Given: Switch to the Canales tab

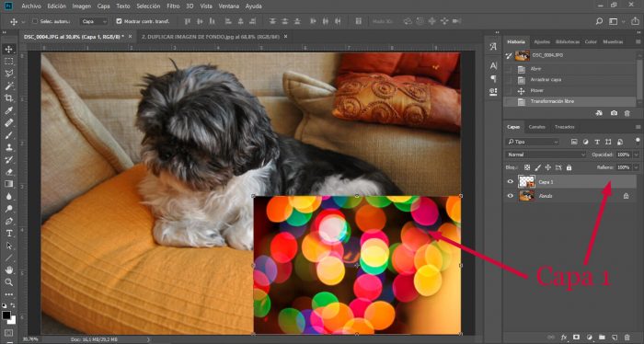Looking at the screenshot, I should click(x=536, y=127).
